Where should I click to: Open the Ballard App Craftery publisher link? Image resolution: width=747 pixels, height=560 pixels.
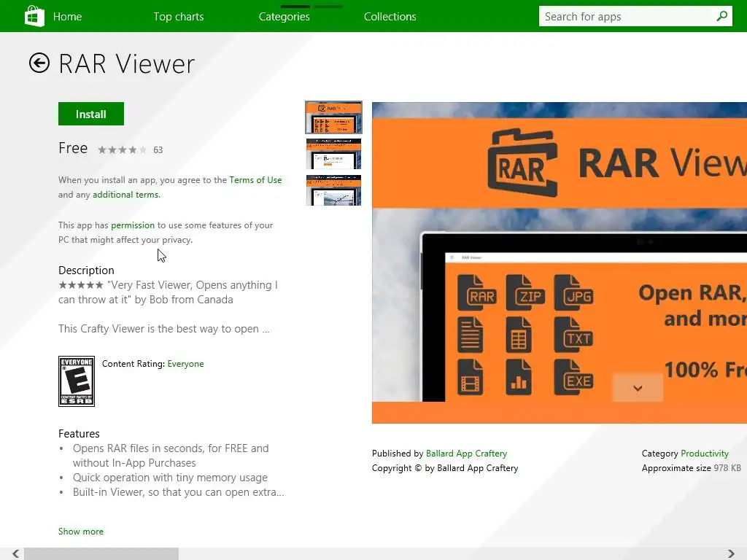466,454
